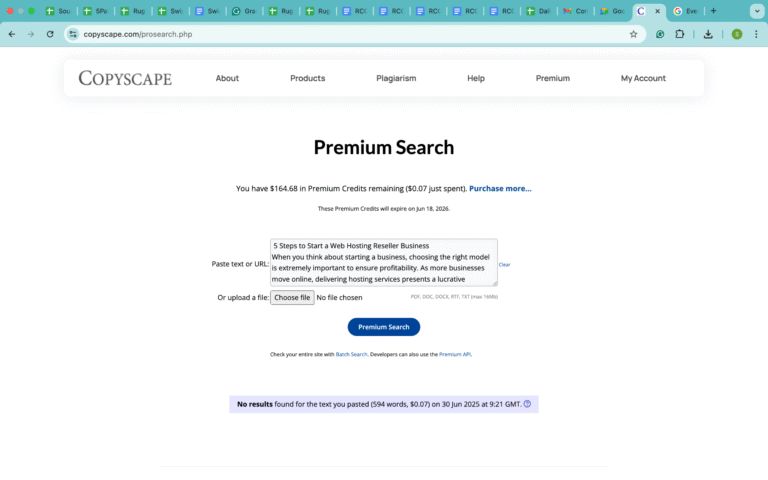Click the help question mark beside results

pyautogui.click(x=527, y=404)
